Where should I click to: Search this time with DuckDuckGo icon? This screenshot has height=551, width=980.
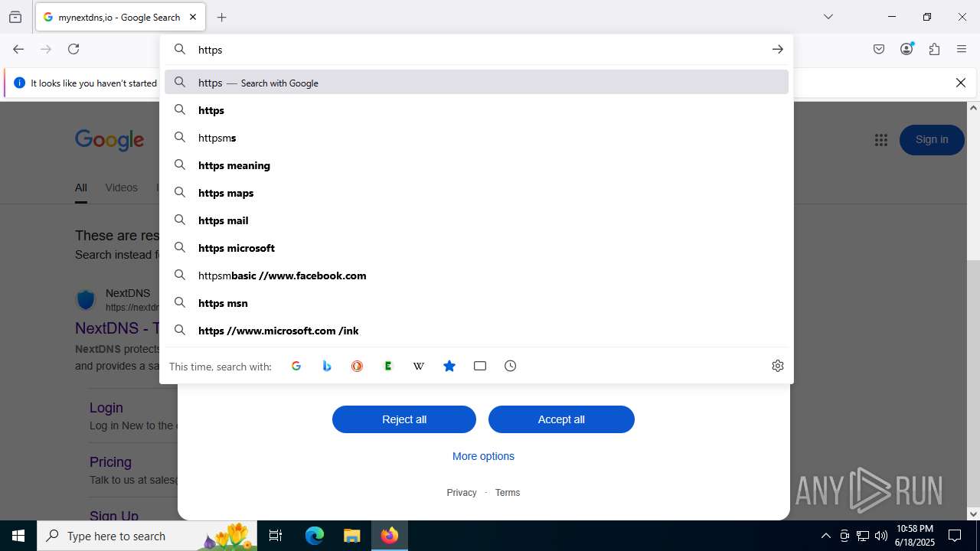pyautogui.click(x=358, y=366)
